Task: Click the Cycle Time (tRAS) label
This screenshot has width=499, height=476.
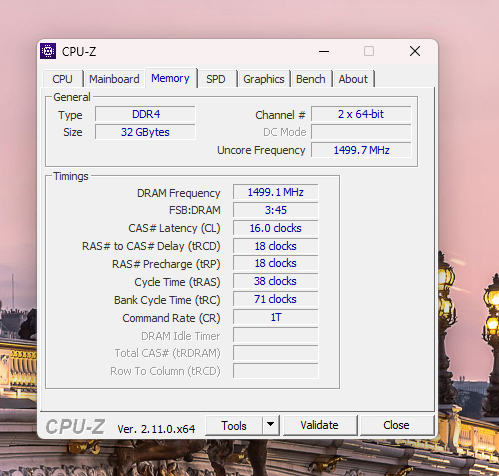Action: pyautogui.click(x=177, y=282)
